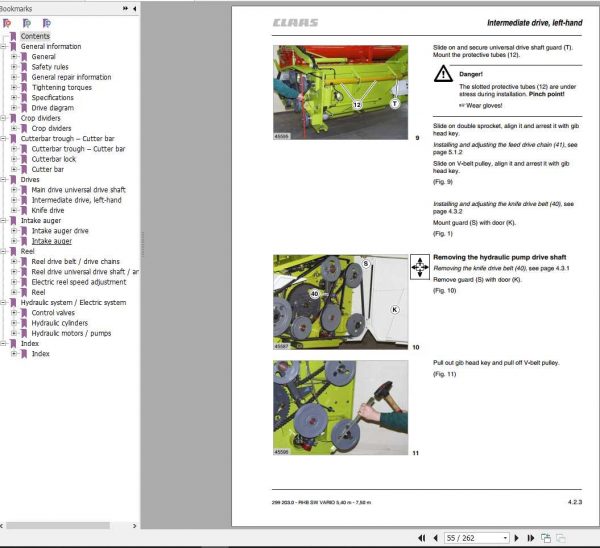Click the first bookmark options flag icon
The height and width of the screenshot is (548, 600).
point(7,23)
